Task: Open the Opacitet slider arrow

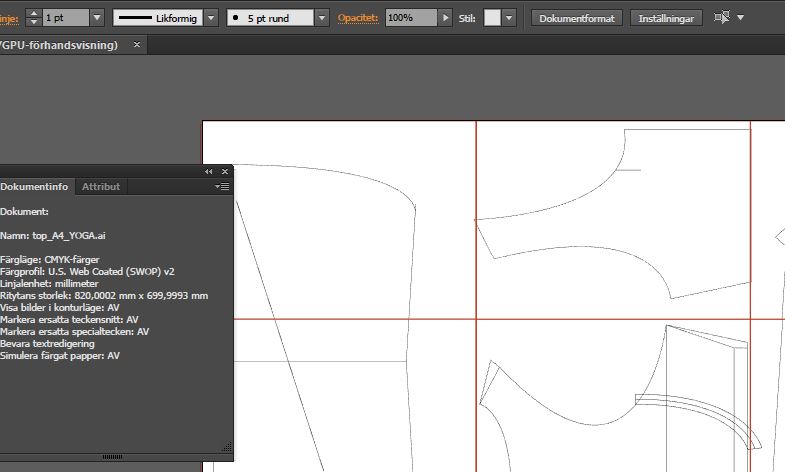Action: point(445,18)
